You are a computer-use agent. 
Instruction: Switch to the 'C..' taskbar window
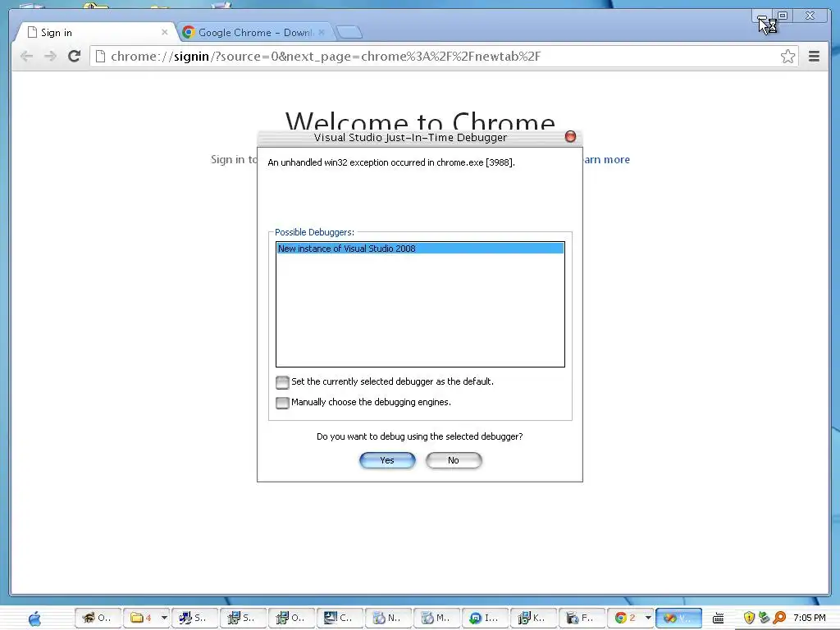(340, 619)
